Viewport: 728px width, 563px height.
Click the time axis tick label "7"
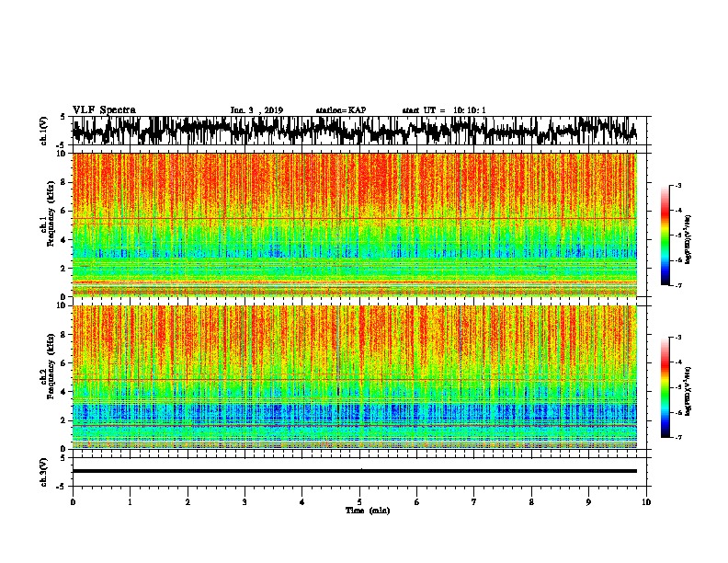[474, 502]
